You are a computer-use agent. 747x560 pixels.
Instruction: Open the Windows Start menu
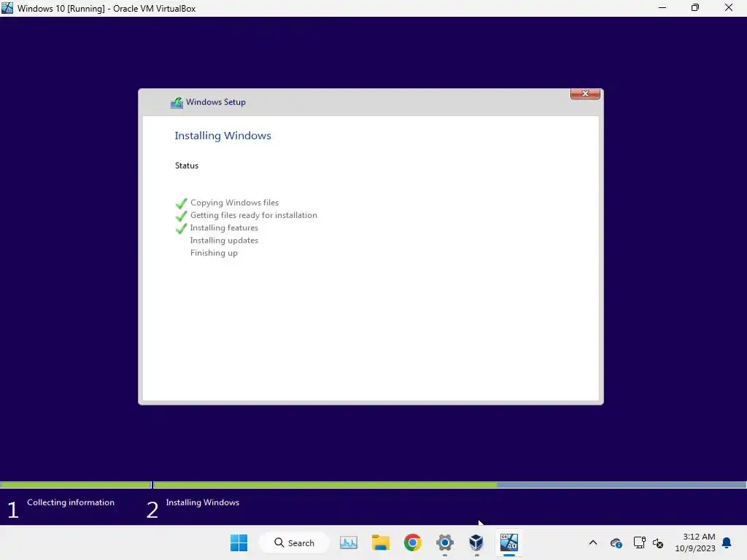(x=239, y=542)
